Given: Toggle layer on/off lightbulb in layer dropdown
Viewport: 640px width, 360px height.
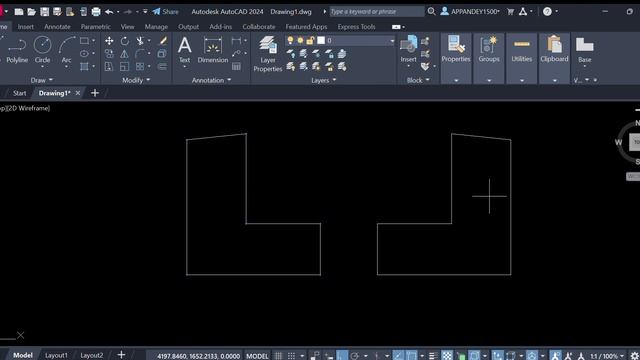Looking at the screenshot, I should (290, 40).
